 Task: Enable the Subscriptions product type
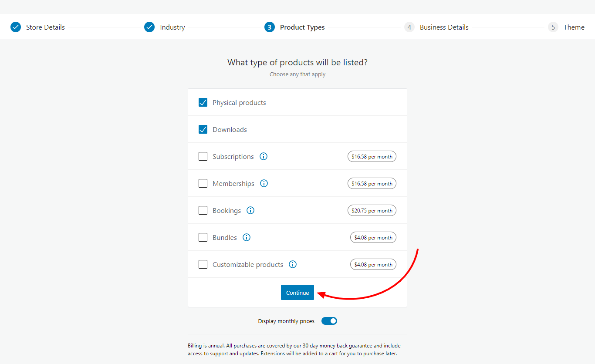coord(203,156)
